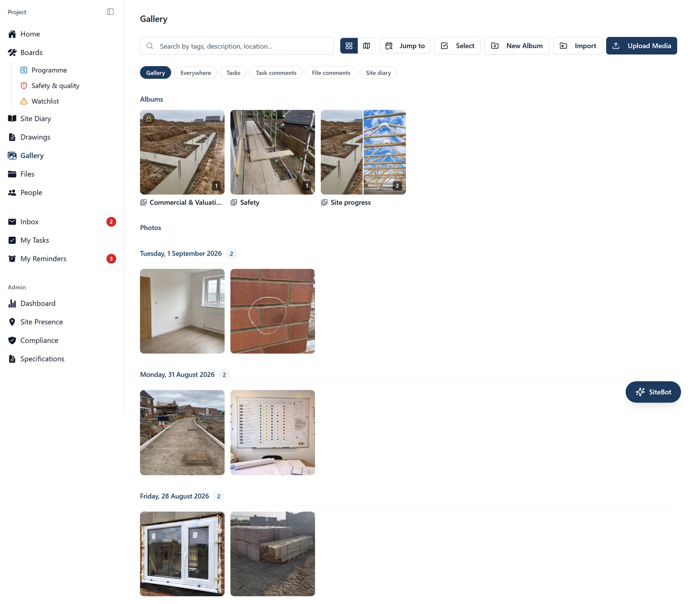Open the window installation photo

(x=182, y=554)
